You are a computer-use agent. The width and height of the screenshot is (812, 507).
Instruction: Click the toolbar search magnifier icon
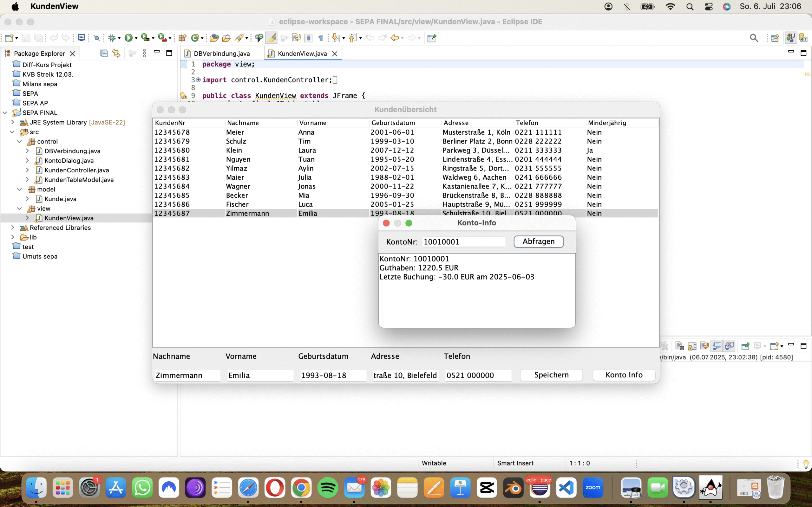(754, 38)
